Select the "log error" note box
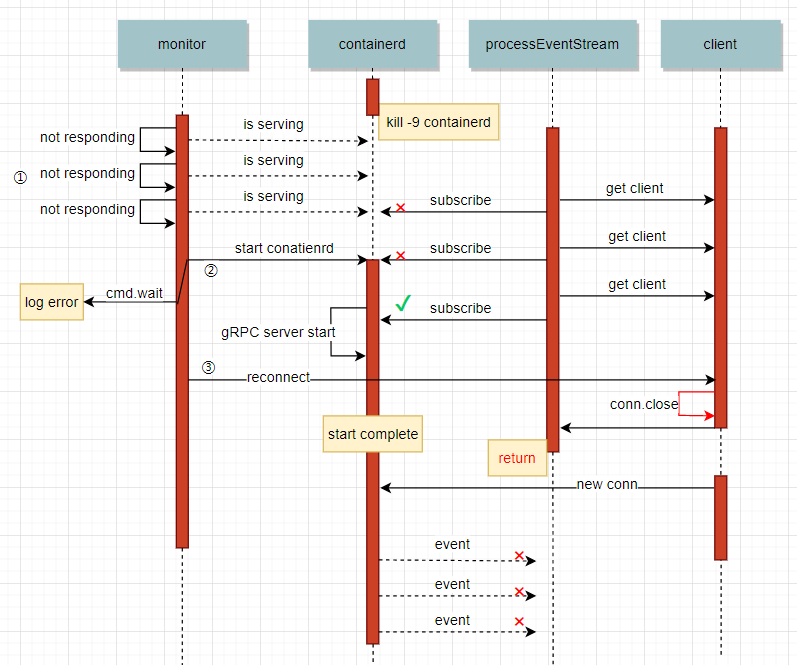The width and height of the screenshot is (797, 665). pyautogui.click(x=52, y=302)
